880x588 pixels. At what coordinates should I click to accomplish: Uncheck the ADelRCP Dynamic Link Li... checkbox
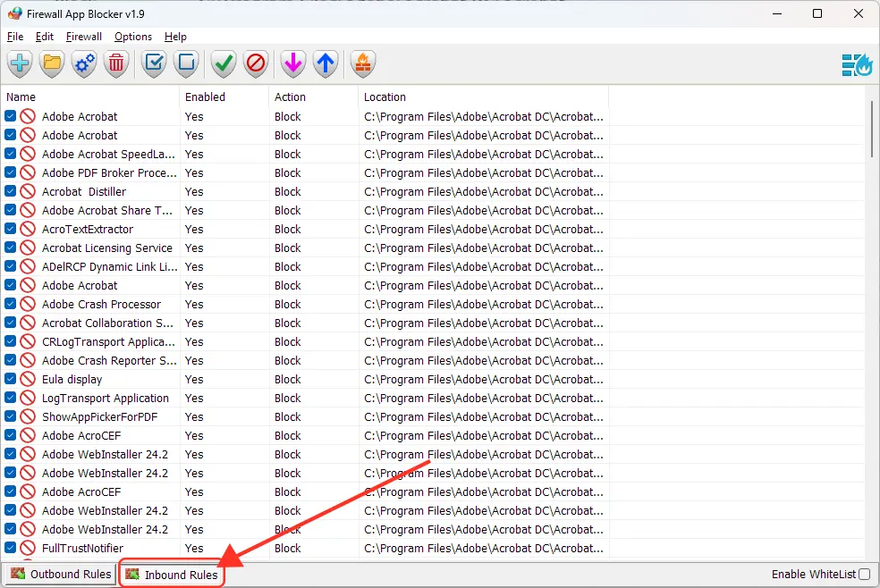(10, 266)
